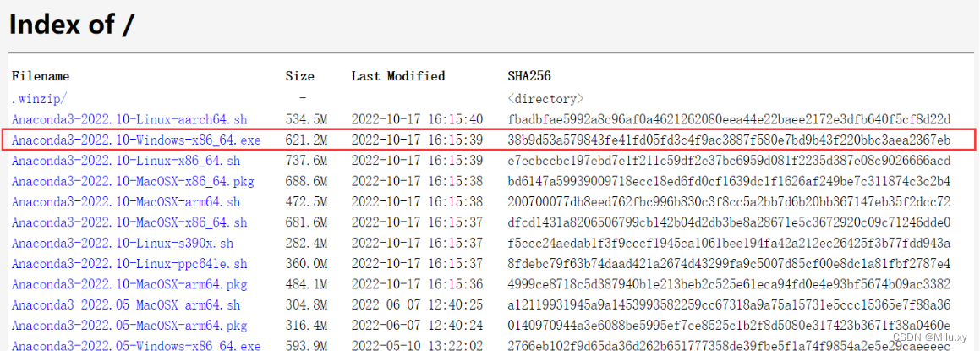Open Anaconda3-2022.10-Linux-x86_64.sh link
980x351 pixels.
(x=126, y=161)
